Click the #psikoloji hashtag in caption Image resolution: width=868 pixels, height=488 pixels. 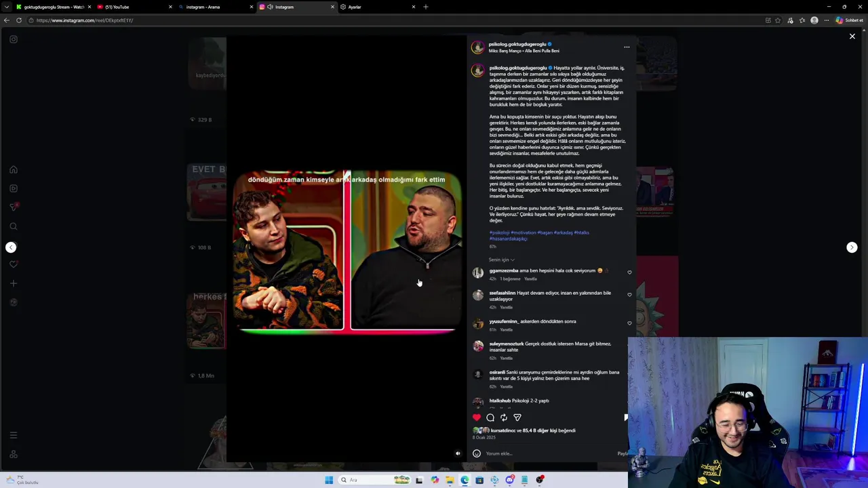point(499,232)
